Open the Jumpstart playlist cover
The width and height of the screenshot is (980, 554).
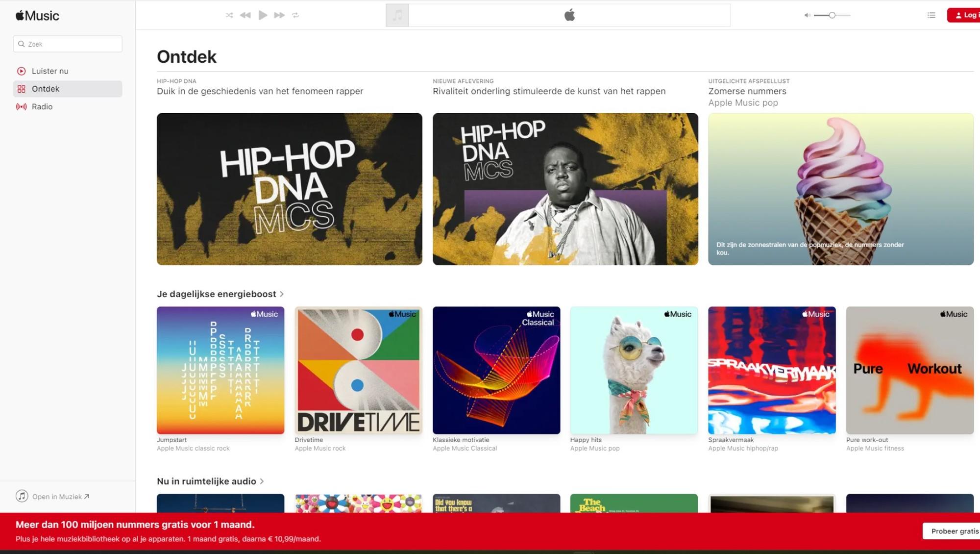(220, 370)
